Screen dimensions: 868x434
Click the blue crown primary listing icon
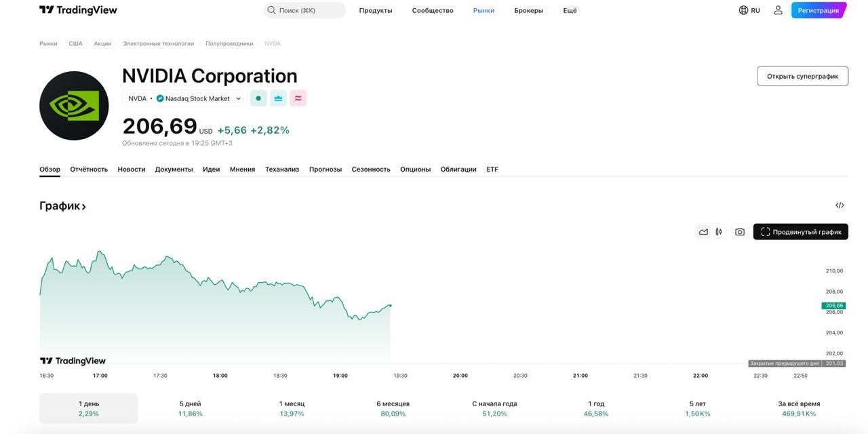[x=278, y=98]
